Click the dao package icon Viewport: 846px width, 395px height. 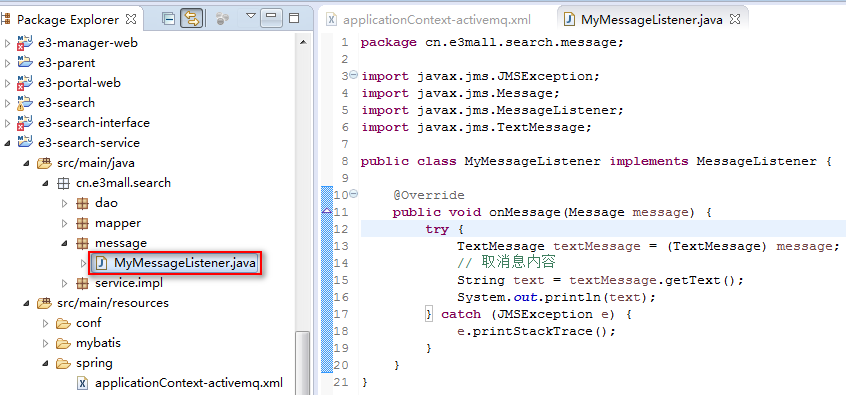[x=82, y=203]
